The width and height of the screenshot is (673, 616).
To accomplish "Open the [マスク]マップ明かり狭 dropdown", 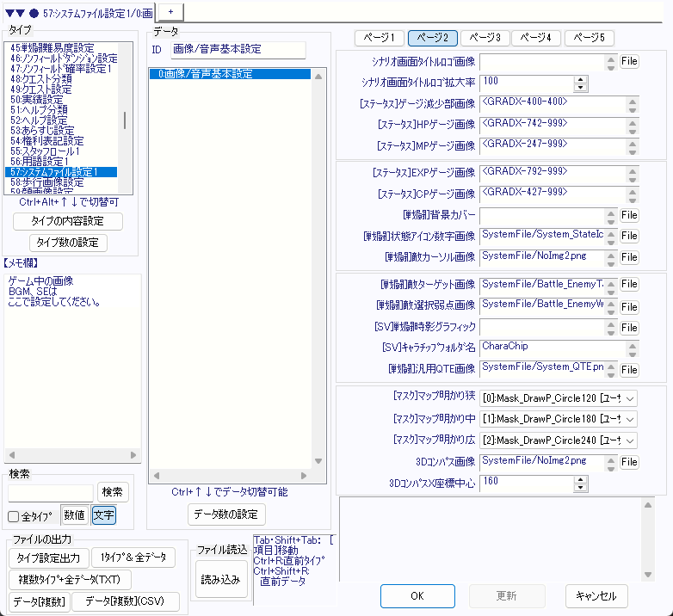I will [x=631, y=397].
